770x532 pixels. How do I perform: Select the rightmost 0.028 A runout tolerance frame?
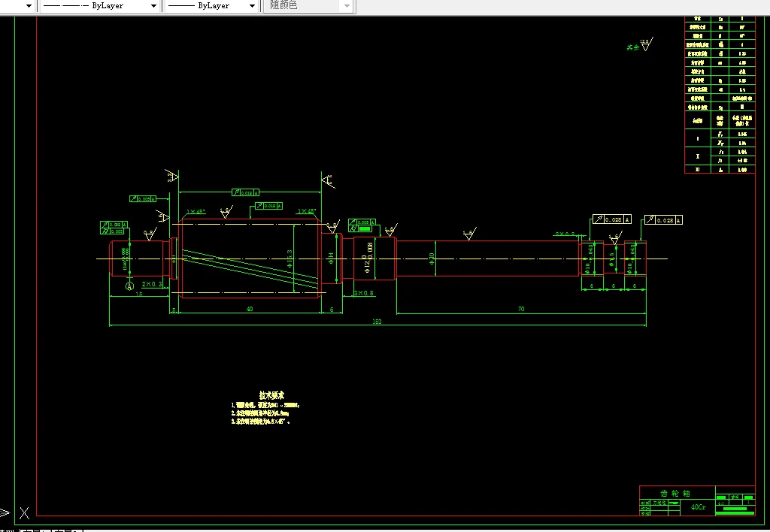663,220
